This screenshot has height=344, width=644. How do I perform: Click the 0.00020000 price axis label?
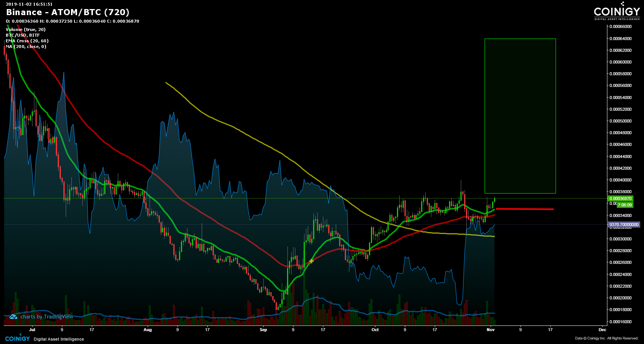[620, 298]
